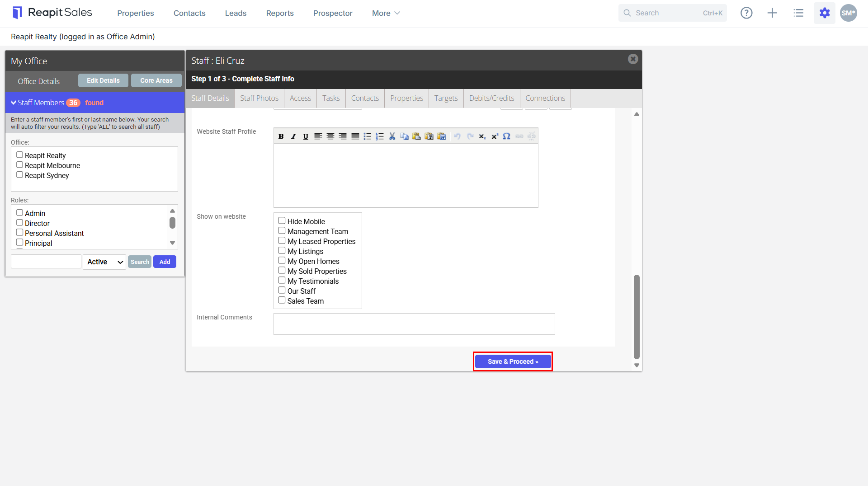This screenshot has width=868, height=488.
Task: Insert bulleted list in staff profile
Action: [368, 136]
